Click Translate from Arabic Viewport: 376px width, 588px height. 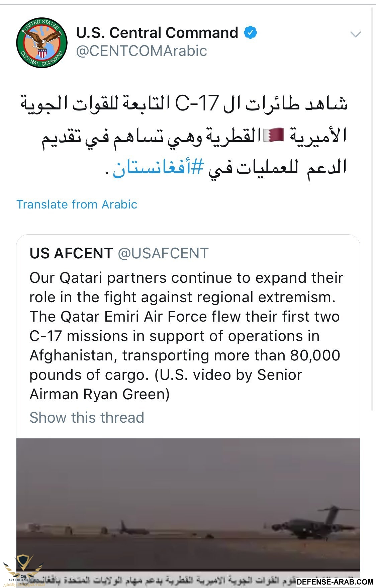pos(77,204)
